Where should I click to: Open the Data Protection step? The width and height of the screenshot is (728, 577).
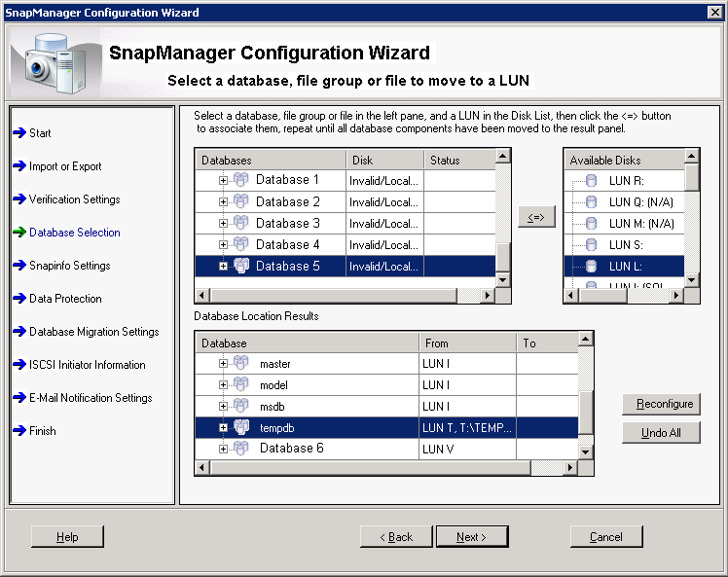[65, 299]
